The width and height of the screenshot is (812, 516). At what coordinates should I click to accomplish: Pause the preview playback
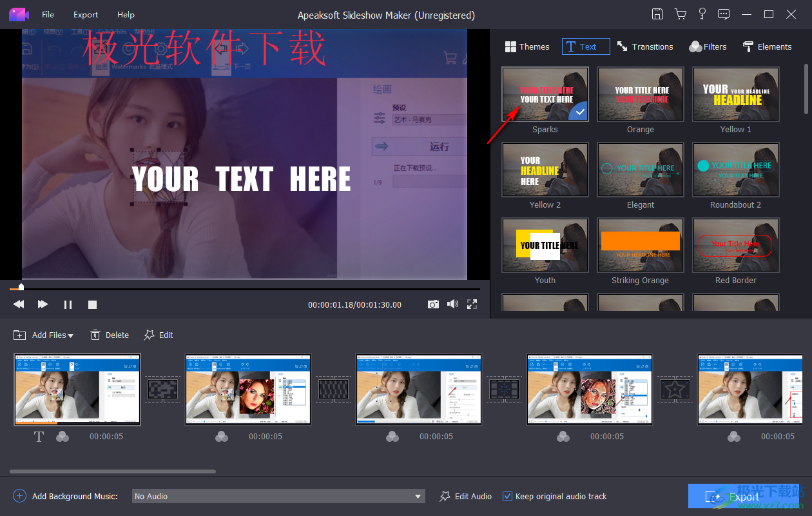pyautogui.click(x=68, y=304)
